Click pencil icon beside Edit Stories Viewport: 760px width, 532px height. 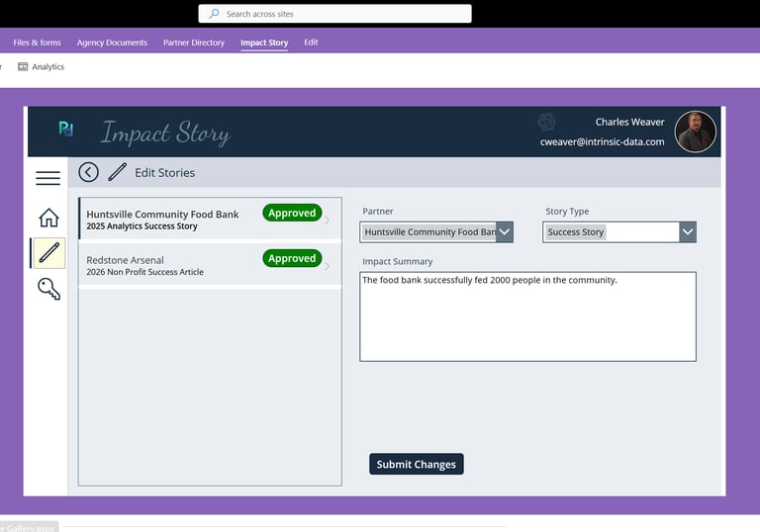point(118,172)
